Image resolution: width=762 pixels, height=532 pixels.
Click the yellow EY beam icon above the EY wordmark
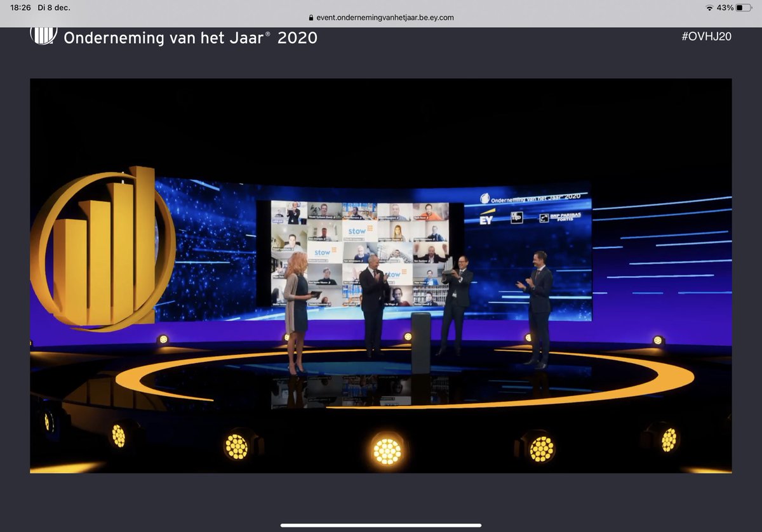click(x=489, y=210)
